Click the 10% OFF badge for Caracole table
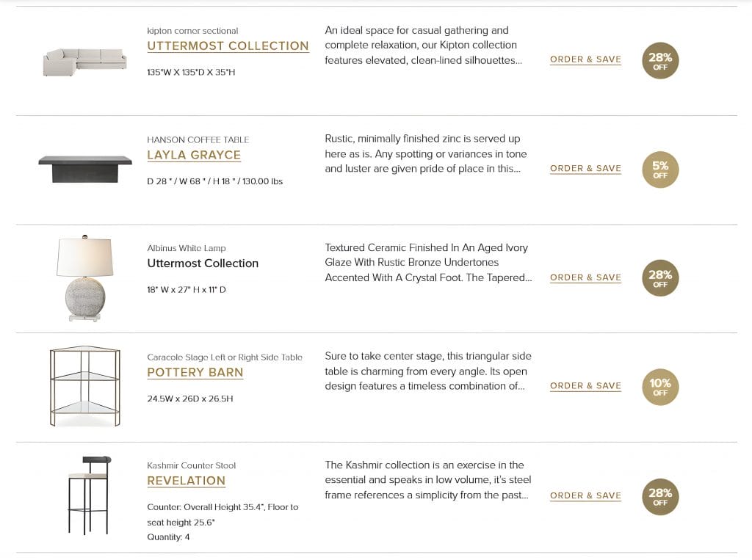The width and height of the screenshot is (752, 560). point(660,387)
